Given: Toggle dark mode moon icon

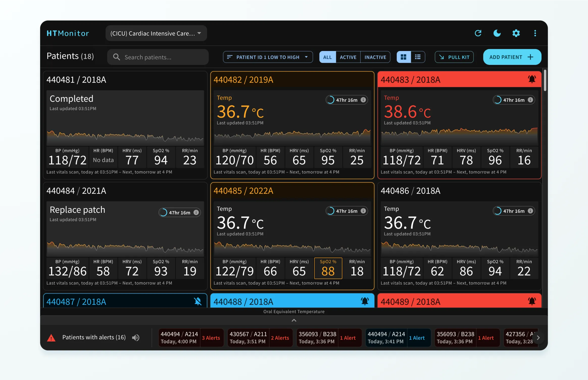Looking at the screenshot, I should (497, 33).
